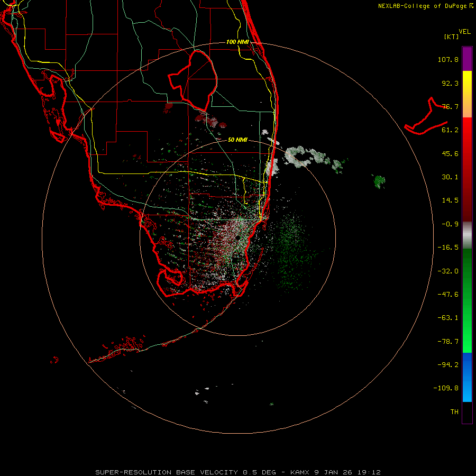The height and width of the screenshot is (476, 476).
Task: Click the isolated dark green echo far east offshore
Action: (379, 181)
